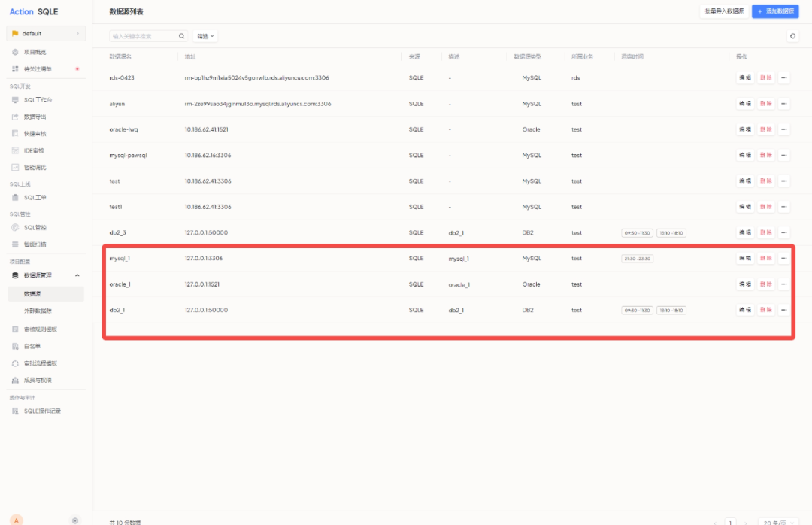Open SQLE操作记录 in the sidebar
Screen dimensions: 812x525
coord(41,411)
